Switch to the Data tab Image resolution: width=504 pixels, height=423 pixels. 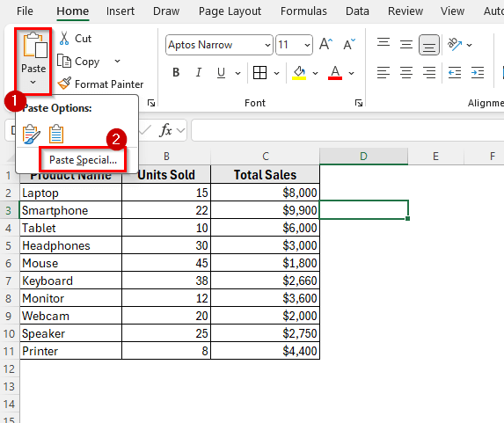(x=357, y=11)
